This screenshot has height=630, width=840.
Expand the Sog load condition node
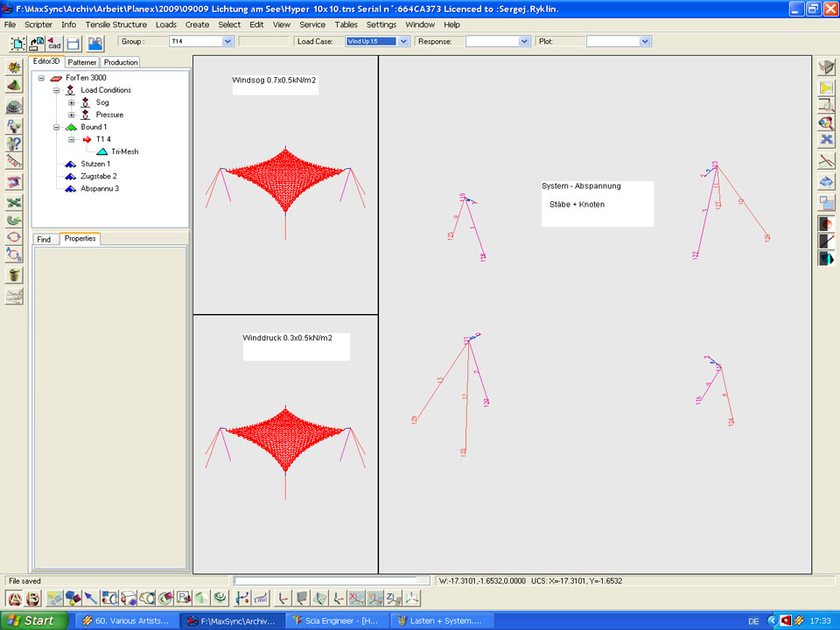[72, 102]
